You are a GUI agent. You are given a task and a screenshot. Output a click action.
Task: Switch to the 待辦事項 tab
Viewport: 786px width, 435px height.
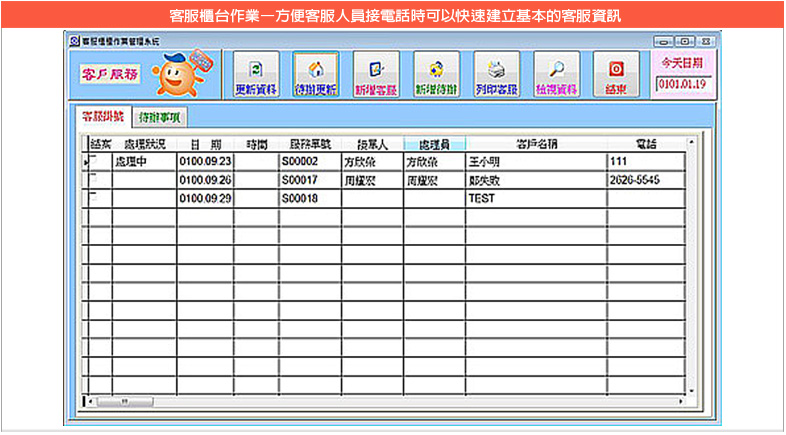pyautogui.click(x=159, y=116)
